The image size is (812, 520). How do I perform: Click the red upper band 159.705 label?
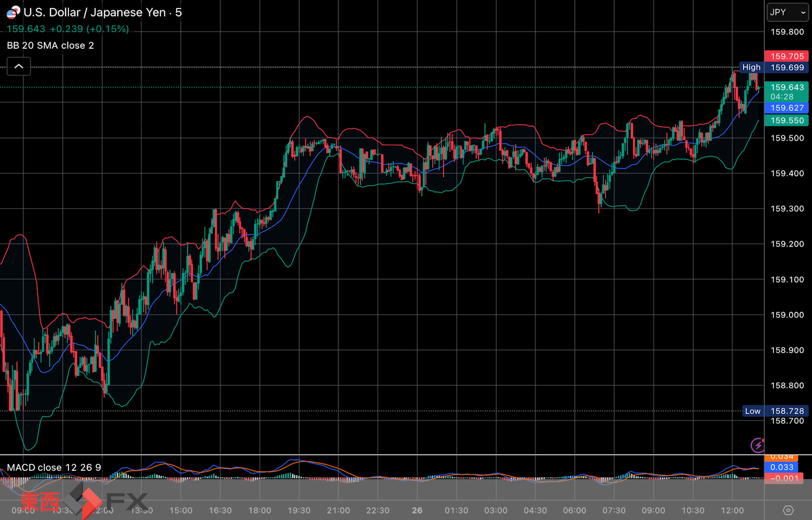[x=786, y=56]
